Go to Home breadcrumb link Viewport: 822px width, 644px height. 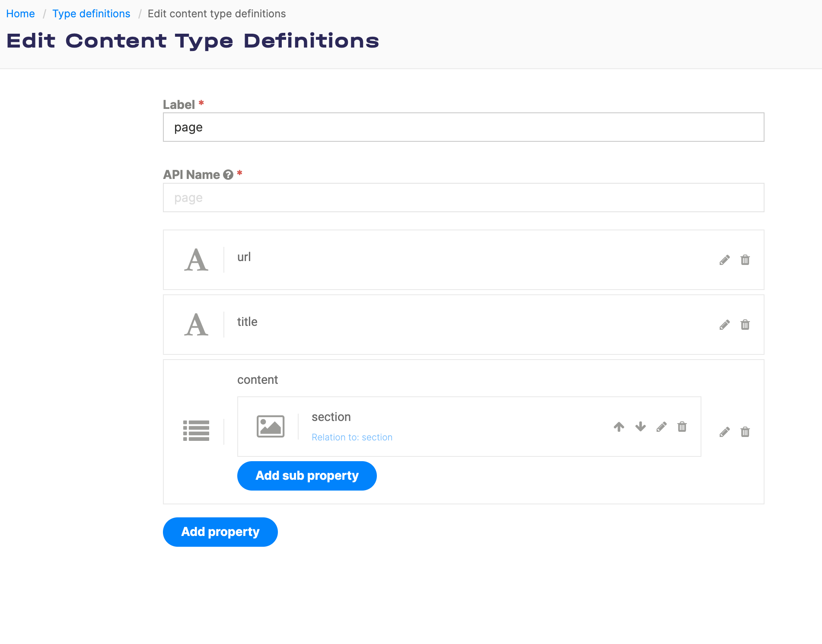coord(20,14)
